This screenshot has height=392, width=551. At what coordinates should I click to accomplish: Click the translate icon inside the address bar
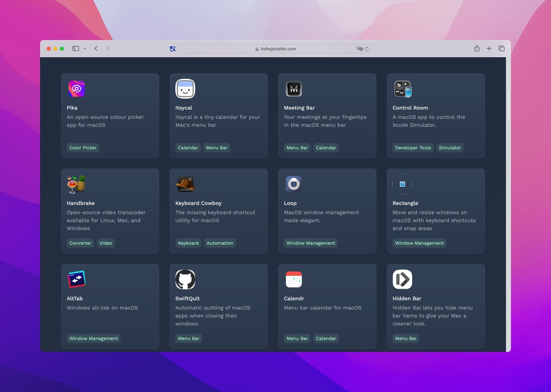tap(360, 49)
